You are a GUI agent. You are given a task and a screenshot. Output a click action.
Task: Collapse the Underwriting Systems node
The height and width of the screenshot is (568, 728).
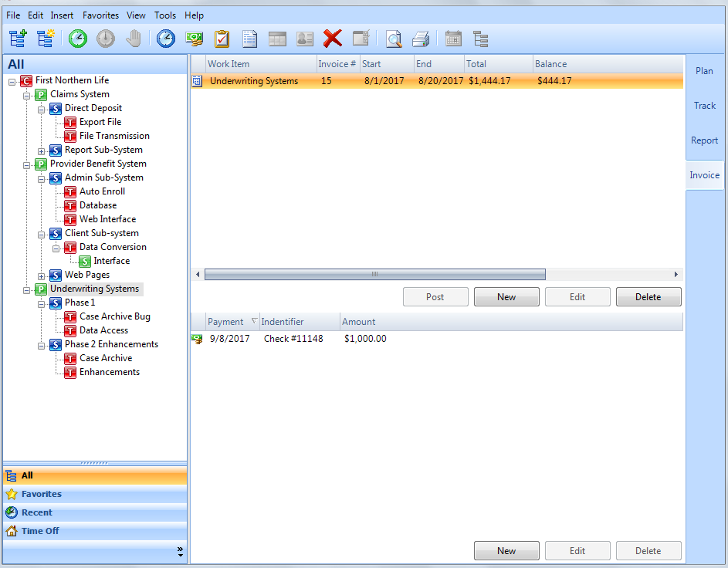click(27, 290)
